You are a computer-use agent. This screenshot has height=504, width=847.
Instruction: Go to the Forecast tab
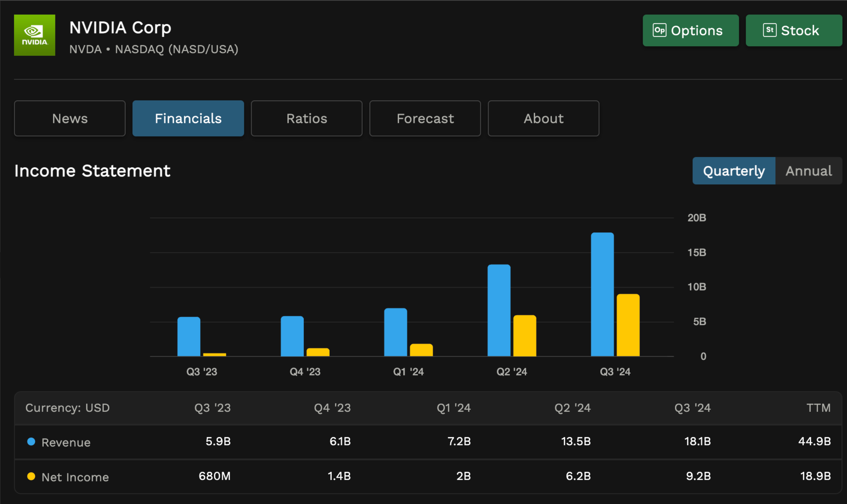(x=425, y=118)
